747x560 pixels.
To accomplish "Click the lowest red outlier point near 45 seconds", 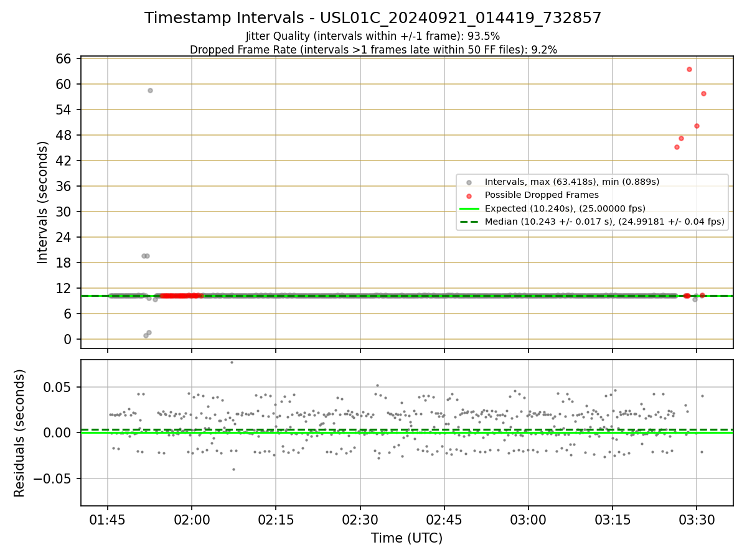I will click(x=677, y=147).
